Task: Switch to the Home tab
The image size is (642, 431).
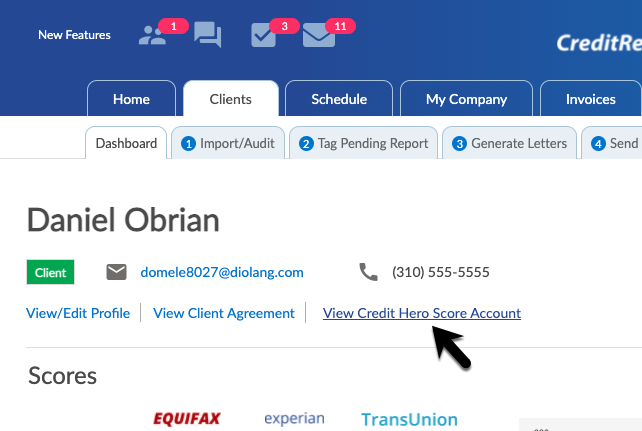Action: pos(131,99)
